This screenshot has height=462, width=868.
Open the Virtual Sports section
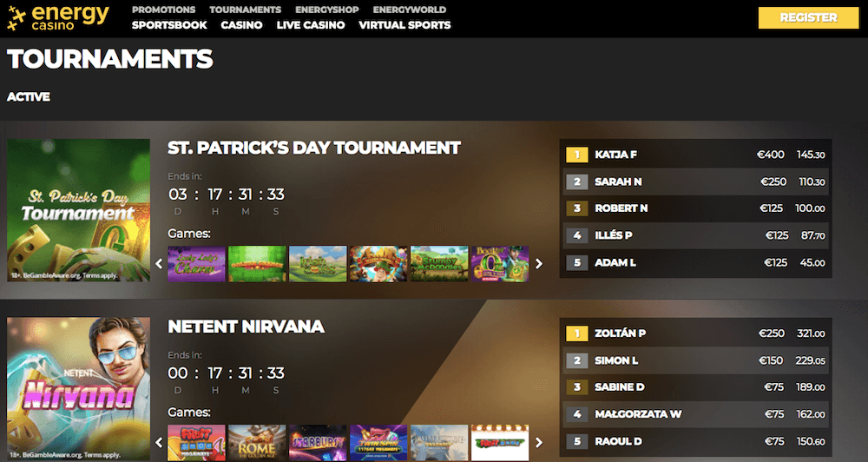point(404,25)
